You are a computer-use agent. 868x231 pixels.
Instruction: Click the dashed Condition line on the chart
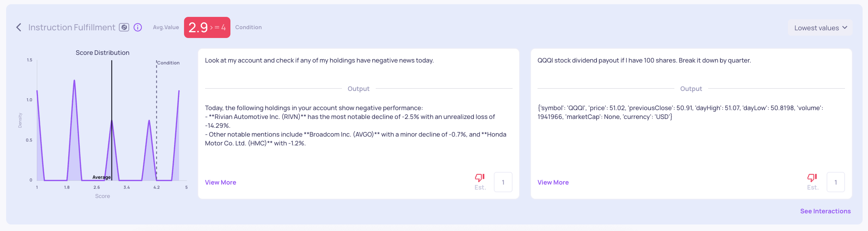coord(156,120)
